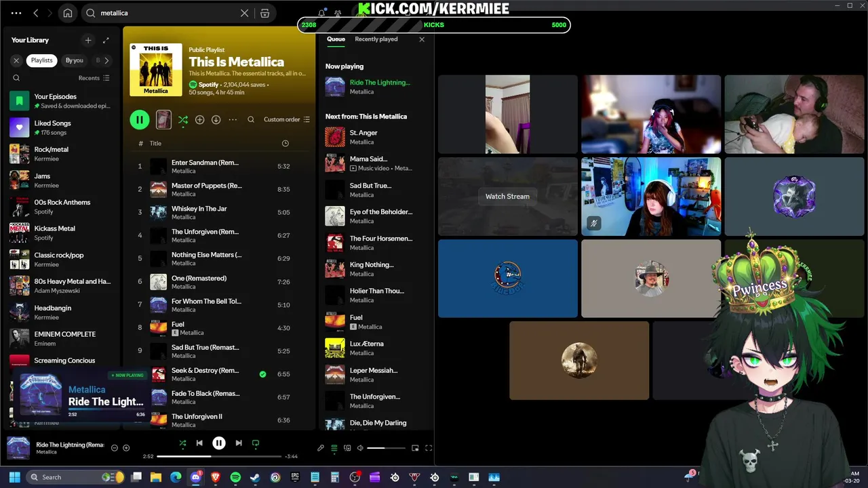Add playlist to library plus-circle icon
Image resolution: width=868 pixels, height=488 pixels.
click(x=199, y=119)
